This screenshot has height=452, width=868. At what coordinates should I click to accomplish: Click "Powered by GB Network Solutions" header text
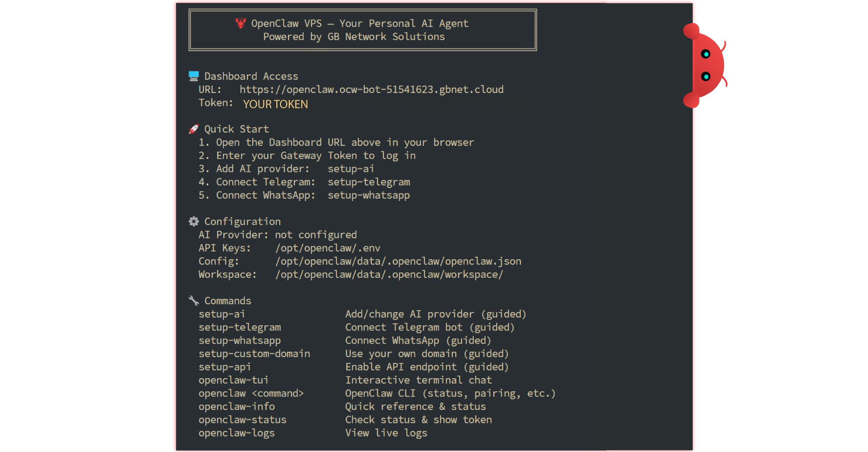click(354, 37)
